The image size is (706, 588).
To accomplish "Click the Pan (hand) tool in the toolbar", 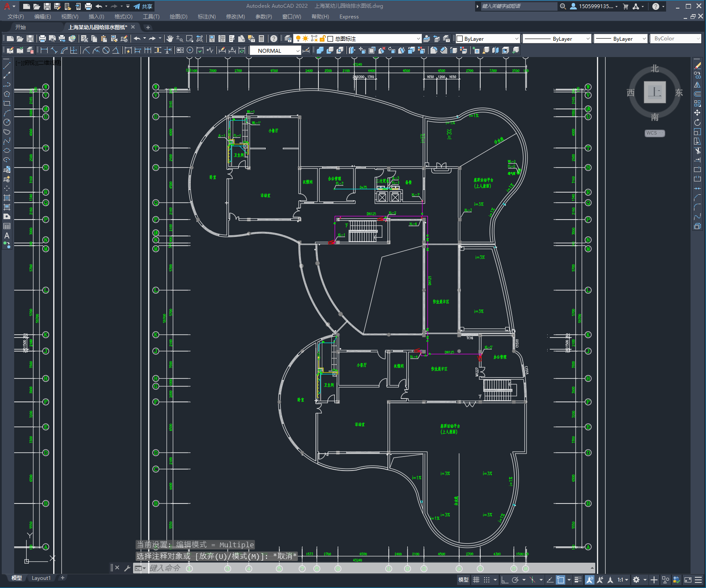I will (170, 39).
